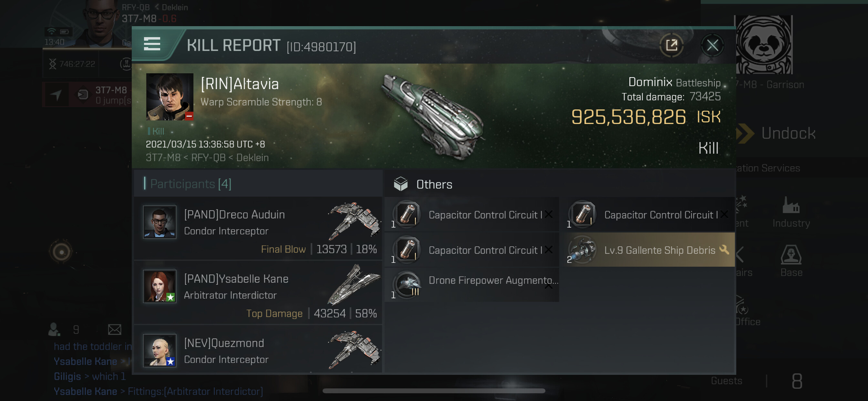Click the 3T7-M8 system location breadcrumb
This screenshot has height=401, width=868.
click(163, 158)
